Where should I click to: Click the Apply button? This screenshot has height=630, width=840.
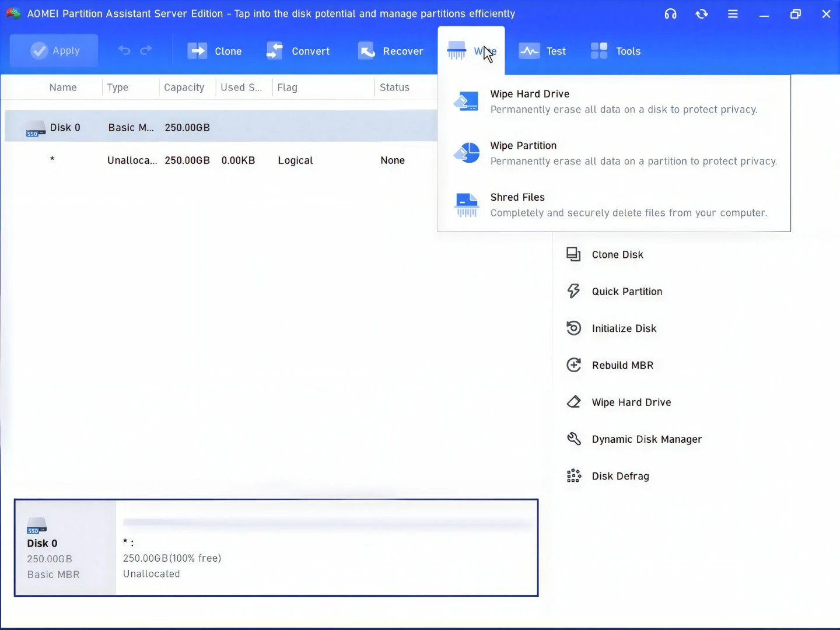coord(54,51)
